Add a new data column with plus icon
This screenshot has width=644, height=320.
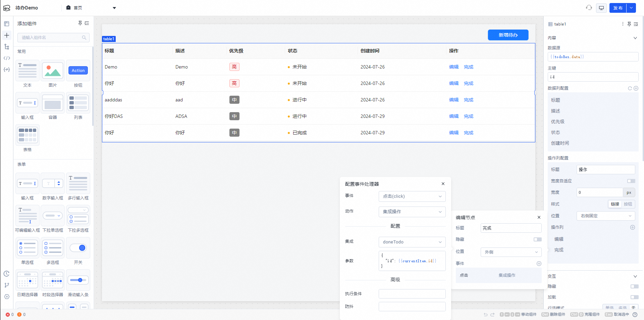[x=636, y=88]
